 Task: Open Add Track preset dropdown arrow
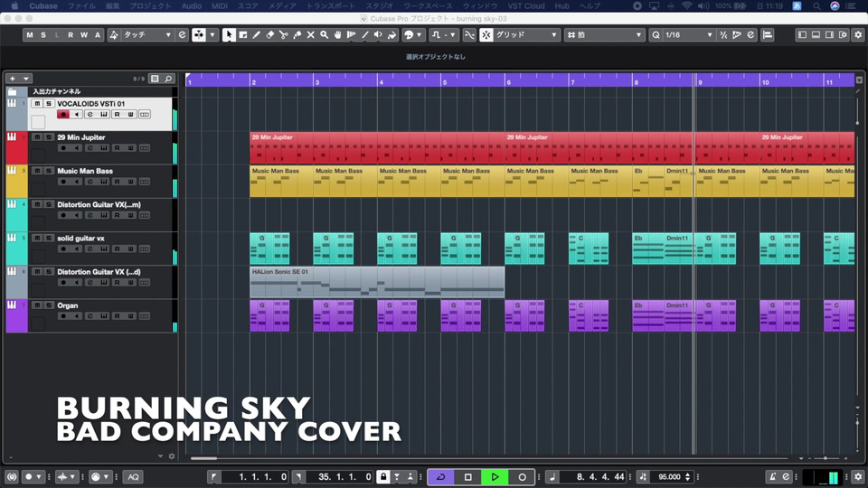[25, 79]
